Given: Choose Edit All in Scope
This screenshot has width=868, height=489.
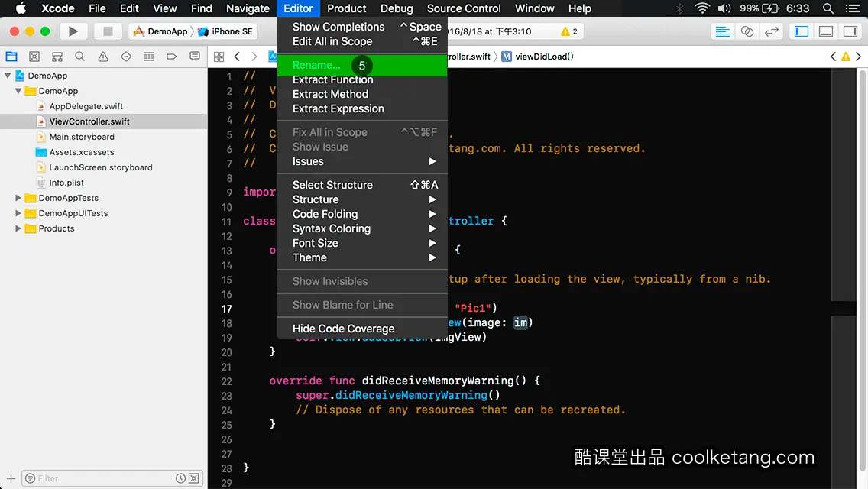Looking at the screenshot, I should [362, 41].
